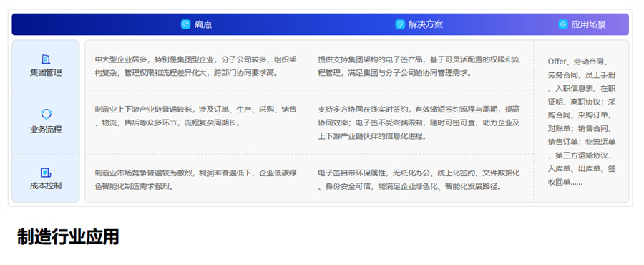Click the 成本控制 yen icon
This screenshot has height=265, width=644.
click(x=46, y=173)
